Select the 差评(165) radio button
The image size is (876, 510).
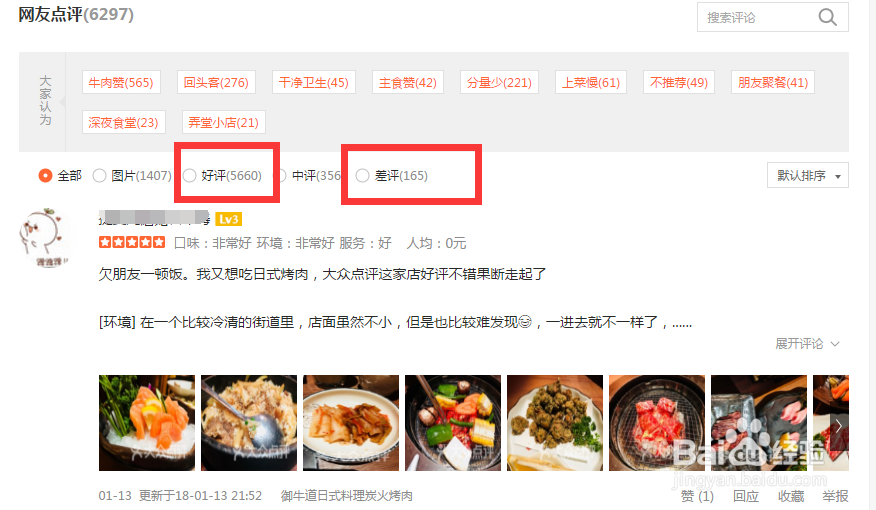coord(363,175)
